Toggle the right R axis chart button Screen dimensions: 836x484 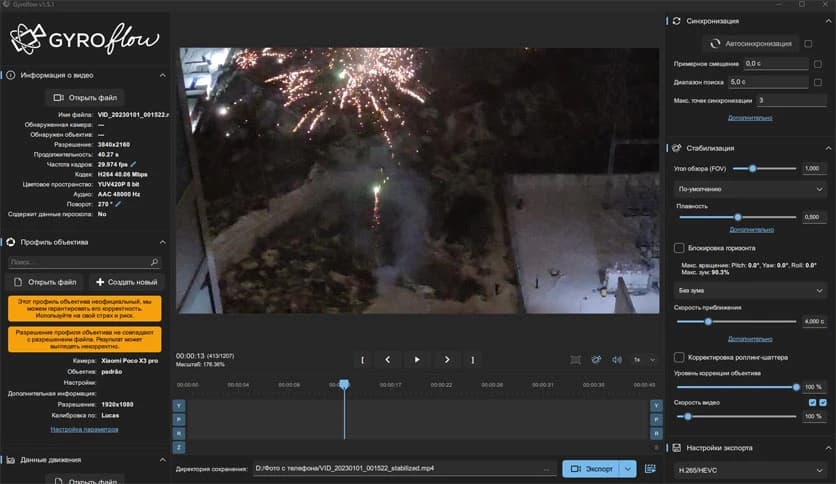click(x=656, y=433)
